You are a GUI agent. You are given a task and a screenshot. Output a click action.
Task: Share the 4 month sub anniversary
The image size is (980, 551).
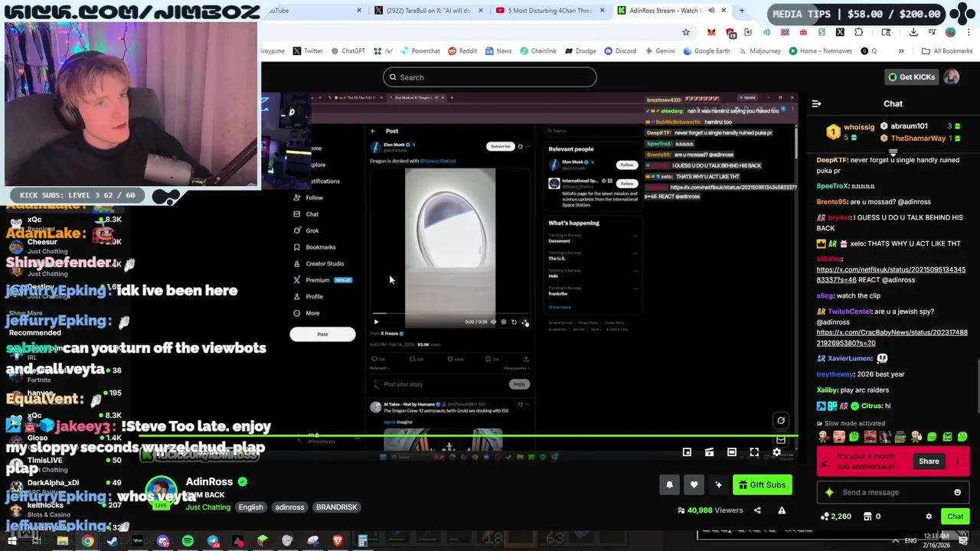(929, 461)
